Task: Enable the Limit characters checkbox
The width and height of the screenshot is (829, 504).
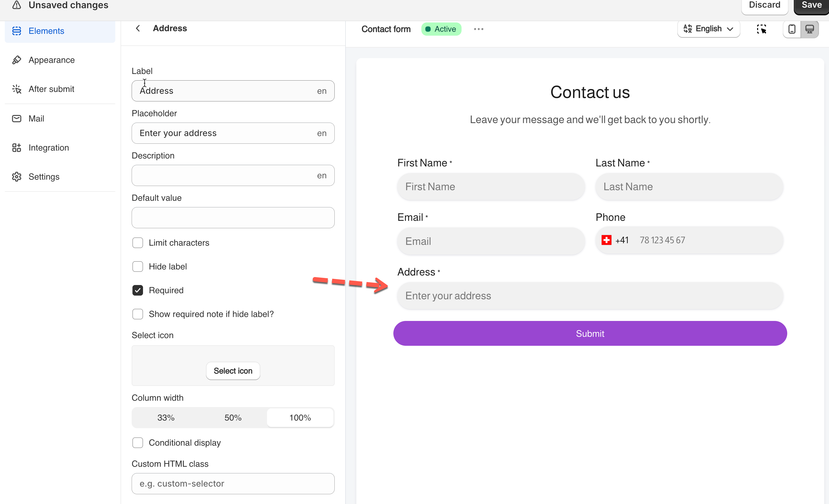Action: (138, 243)
